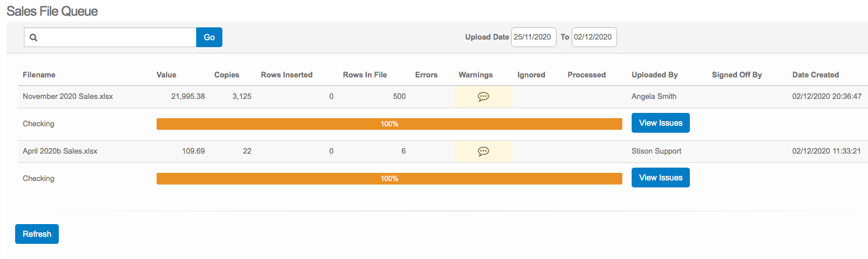This screenshot has height=259, width=868.
Task: Click the Uploaded By column header
Action: pos(654,75)
